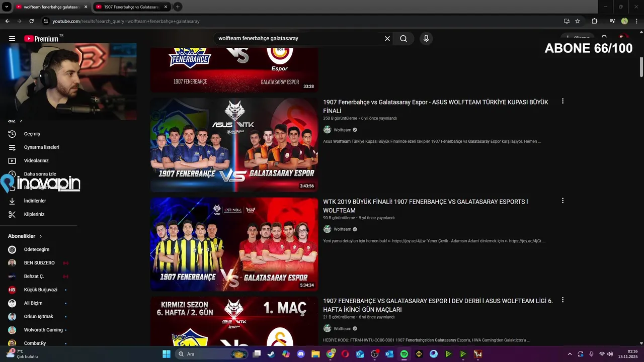
Task: Click the YouTube Premium logo
Action: 41,39
